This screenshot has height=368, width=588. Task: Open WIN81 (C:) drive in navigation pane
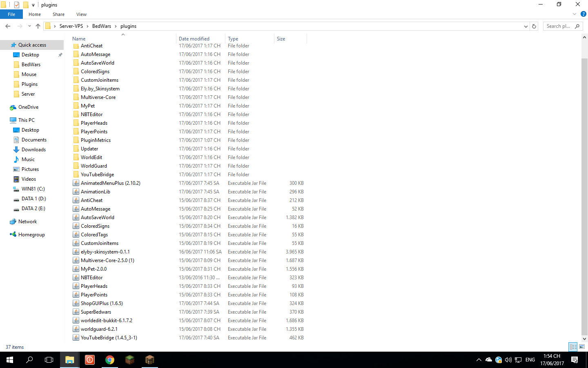coord(33,189)
